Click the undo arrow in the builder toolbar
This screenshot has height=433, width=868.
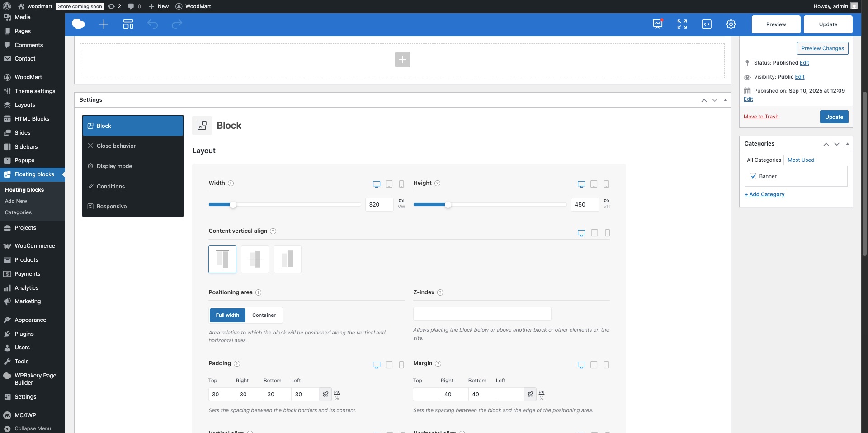tap(153, 24)
